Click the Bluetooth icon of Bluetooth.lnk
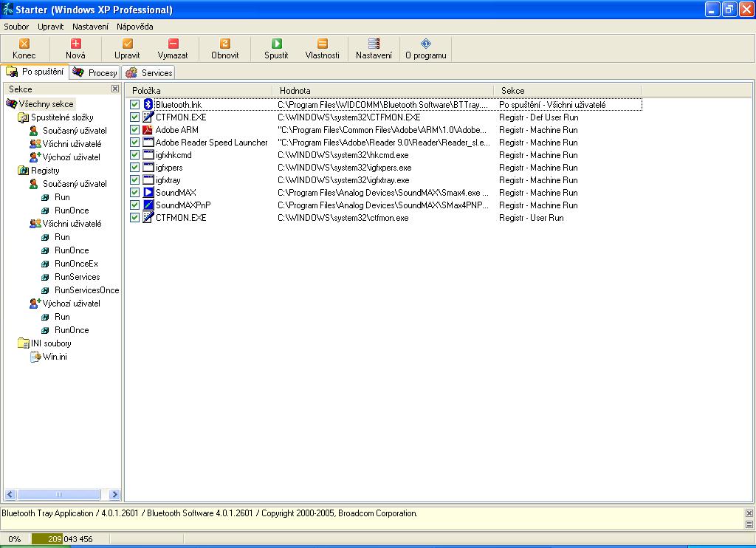 click(x=148, y=104)
